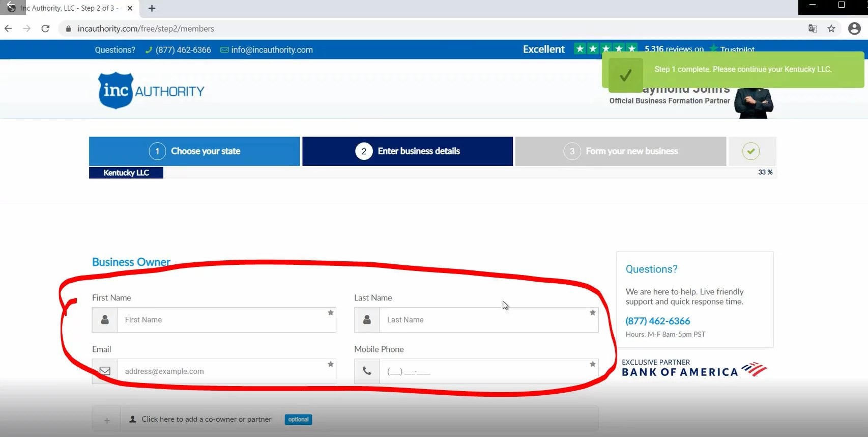Click the info@incauthority.com email link
Screen dimensions: 868x437
pos(272,50)
